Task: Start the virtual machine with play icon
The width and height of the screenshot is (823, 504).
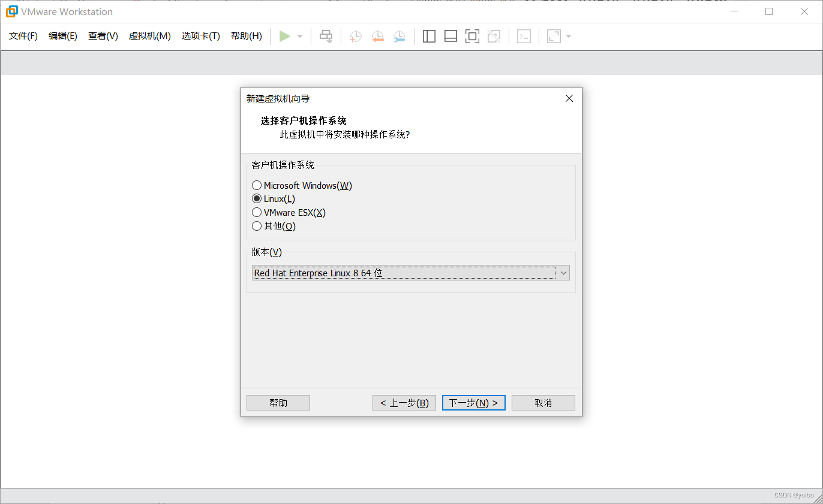Action: [x=285, y=37]
